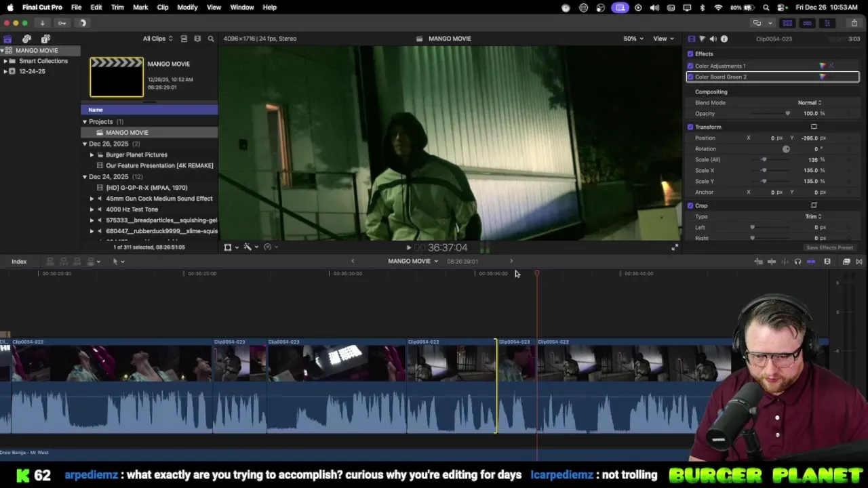Click the Transform on-screen controls icon
The height and width of the screenshot is (488, 868).
814,127
